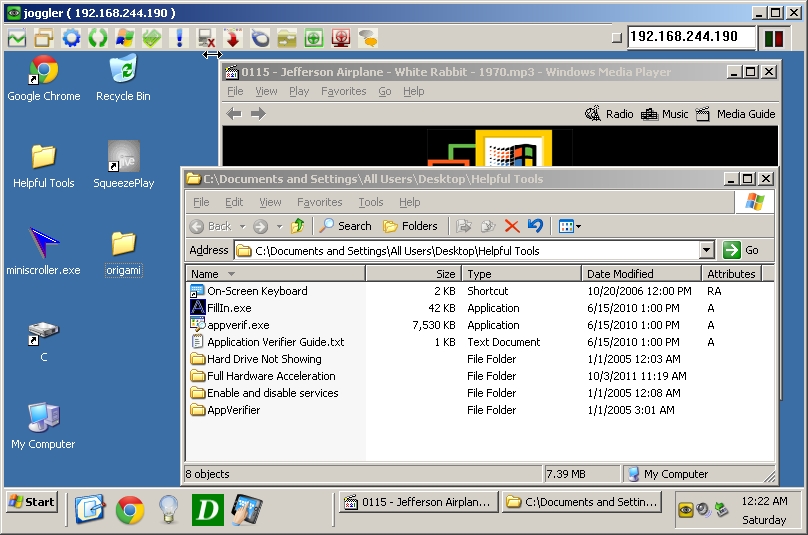The height and width of the screenshot is (535, 808).
Task: Sort by the Date Modified column header
Action: point(641,274)
